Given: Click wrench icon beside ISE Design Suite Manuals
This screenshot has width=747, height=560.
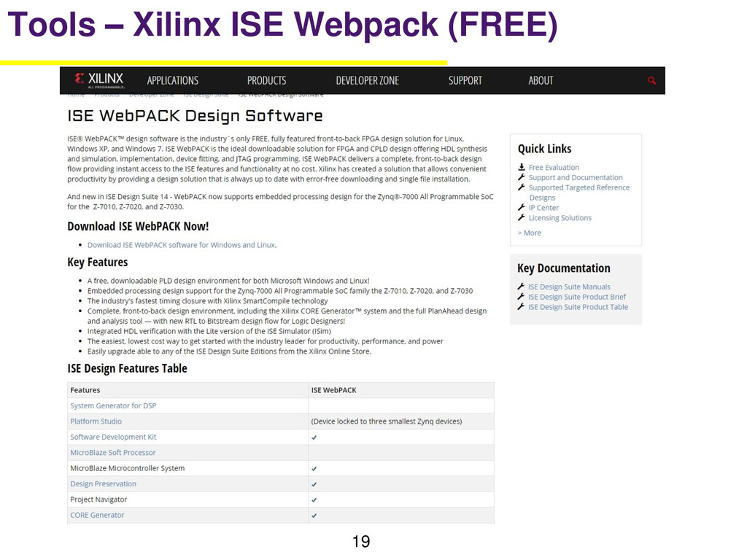Looking at the screenshot, I should 521,287.
